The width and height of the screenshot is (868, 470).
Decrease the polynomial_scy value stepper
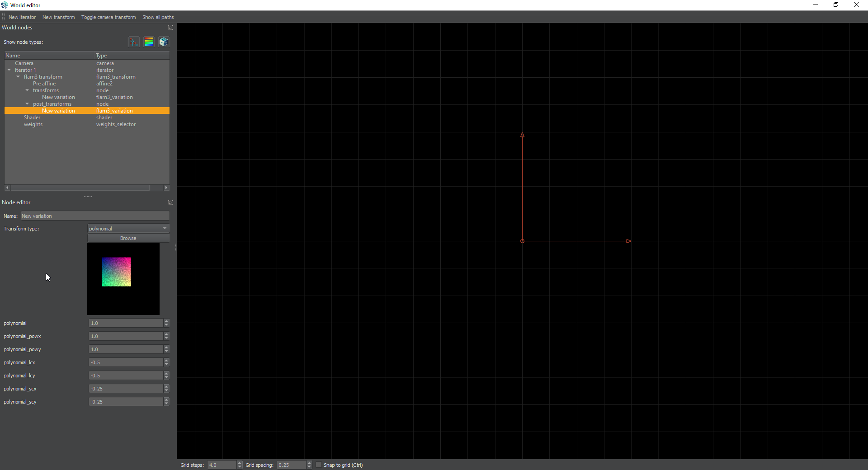click(x=166, y=404)
